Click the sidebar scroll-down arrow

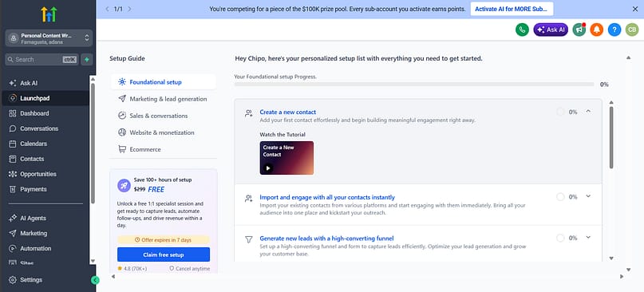point(93,261)
